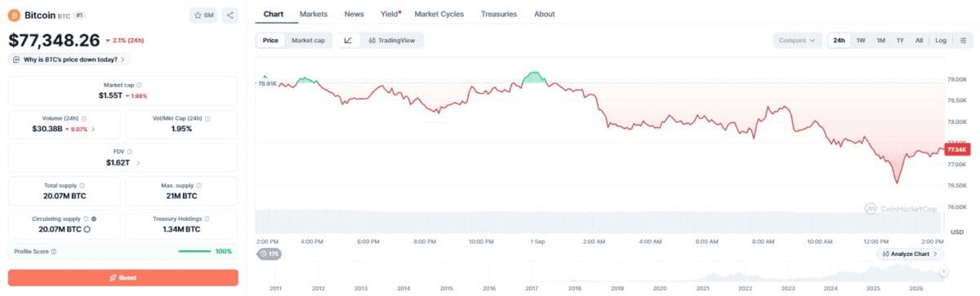
Task: Set chart range to All
Action: [919, 40]
